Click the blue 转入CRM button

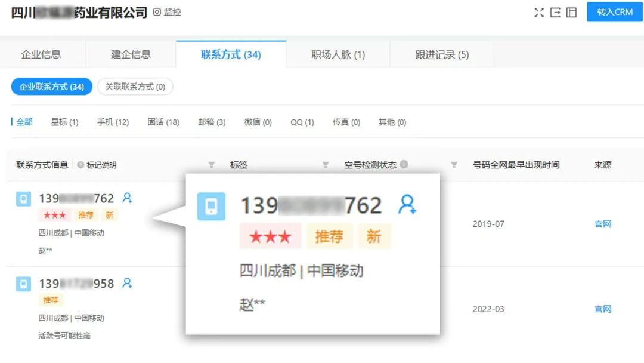pos(614,12)
